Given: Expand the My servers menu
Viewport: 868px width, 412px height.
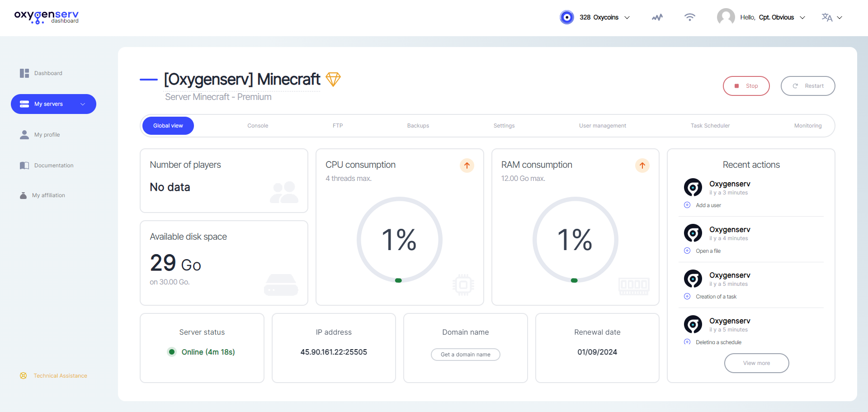Looking at the screenshot, I should click(x=53, y=104).
